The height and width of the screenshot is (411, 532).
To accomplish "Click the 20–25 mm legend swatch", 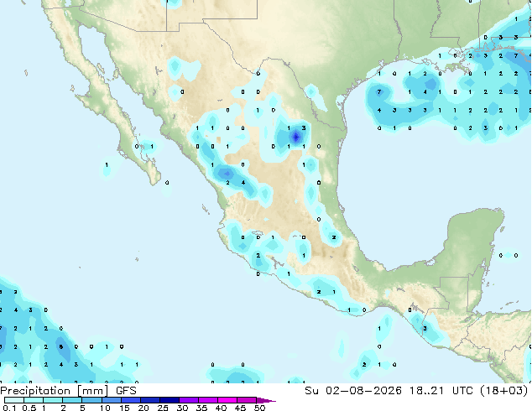I will click(150, 400).
